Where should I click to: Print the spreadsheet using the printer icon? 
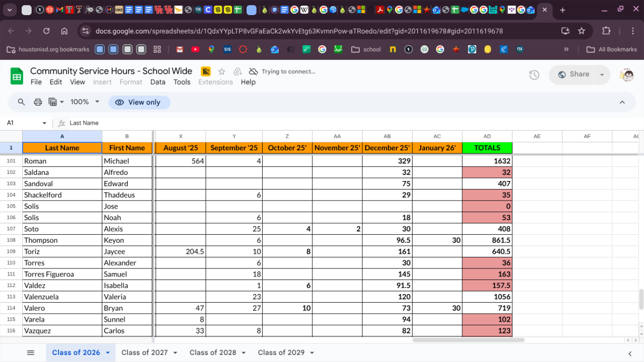(38, 102)
